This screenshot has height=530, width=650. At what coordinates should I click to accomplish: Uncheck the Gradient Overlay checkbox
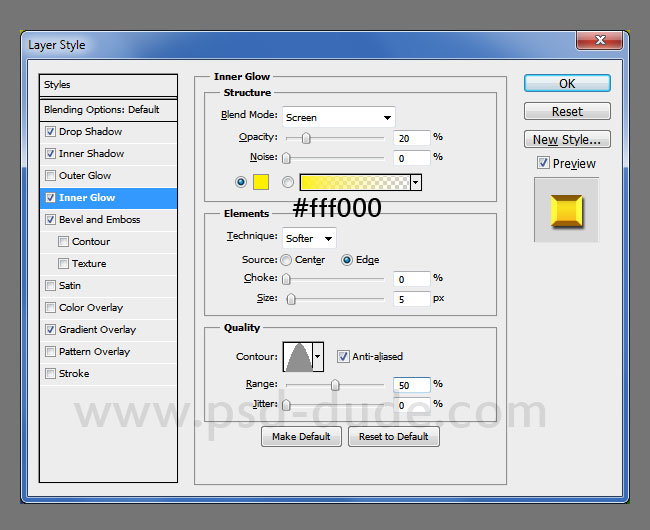click(50, 329)
